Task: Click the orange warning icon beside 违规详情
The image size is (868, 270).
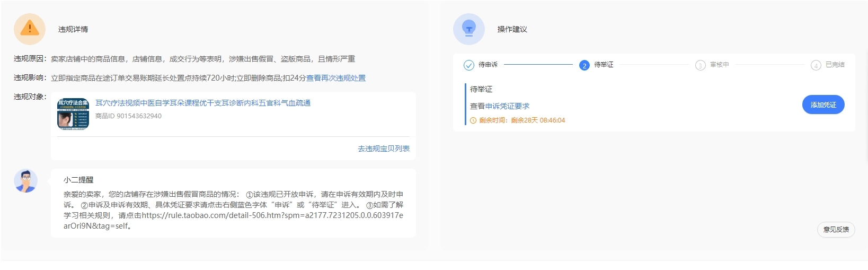Action: click(30, 29)
